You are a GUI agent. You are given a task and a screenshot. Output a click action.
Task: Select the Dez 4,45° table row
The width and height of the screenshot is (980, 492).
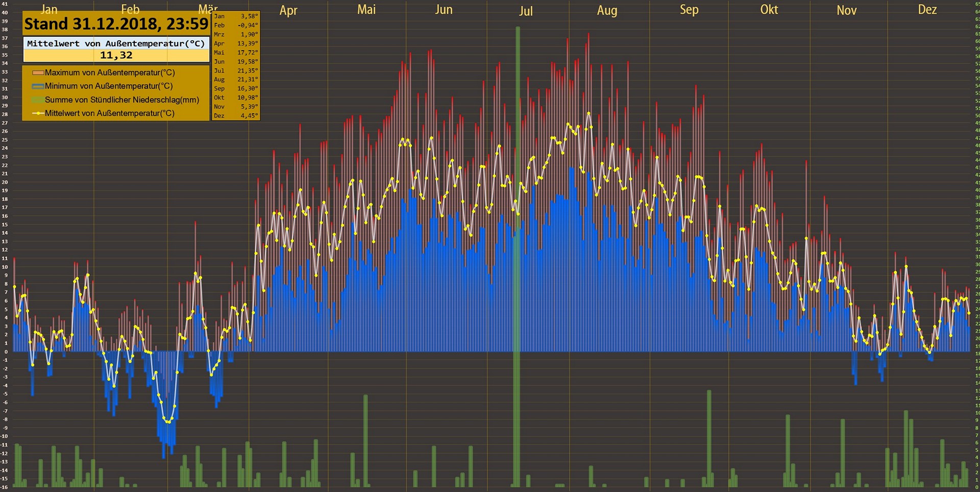(236, 116)
